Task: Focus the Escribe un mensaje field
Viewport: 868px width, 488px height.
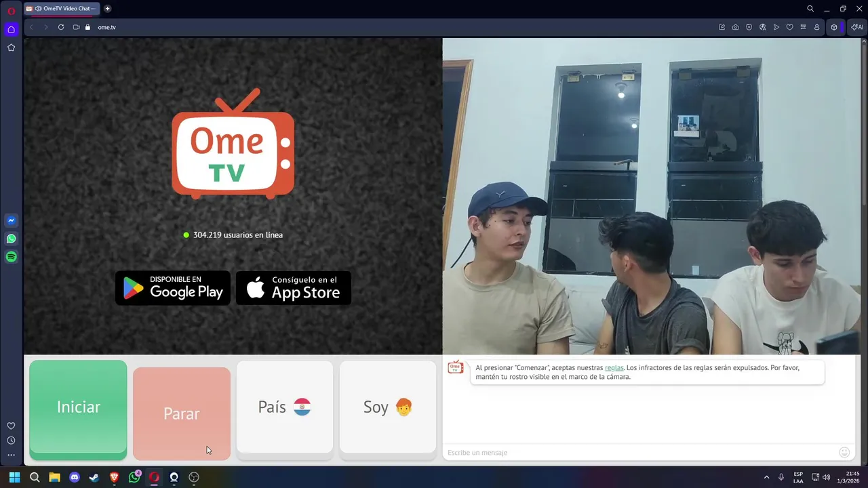Action: pyautogui.click(x=639, y=452)
